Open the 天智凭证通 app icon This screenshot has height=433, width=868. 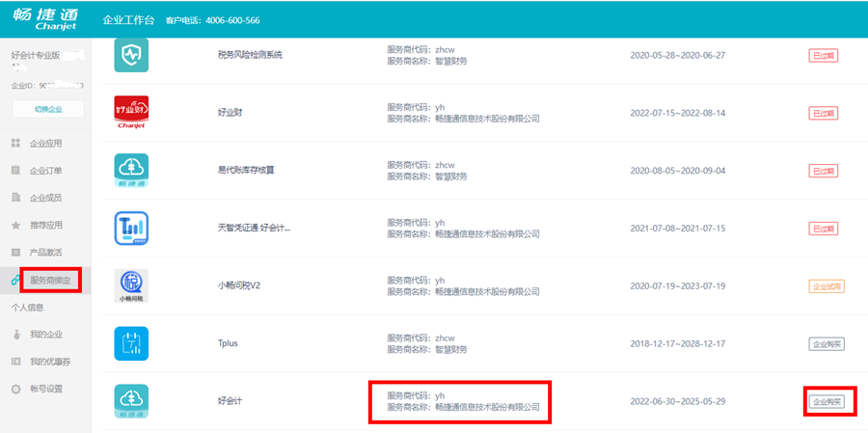point(131,229)
